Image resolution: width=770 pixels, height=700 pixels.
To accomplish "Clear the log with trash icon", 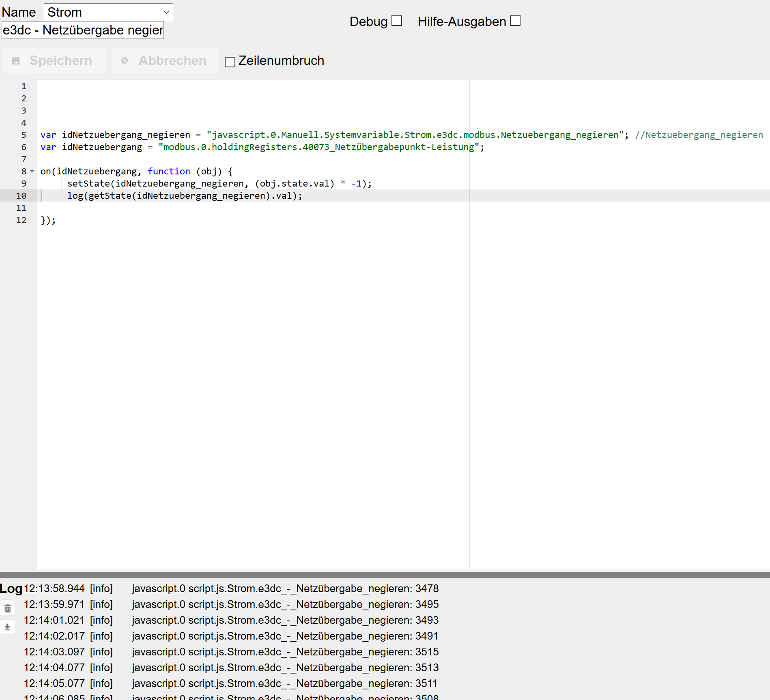I will click(7, 608).
